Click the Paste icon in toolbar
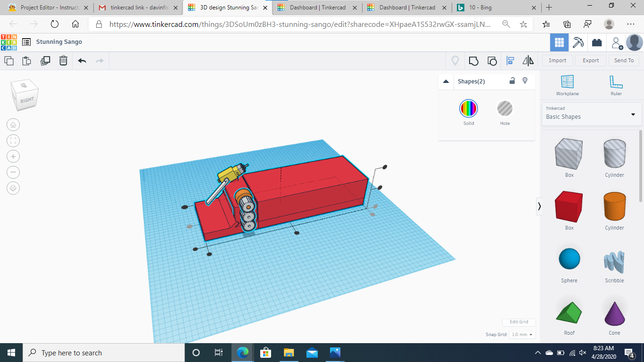Screen dimensions: 644x362 [27, 60]
